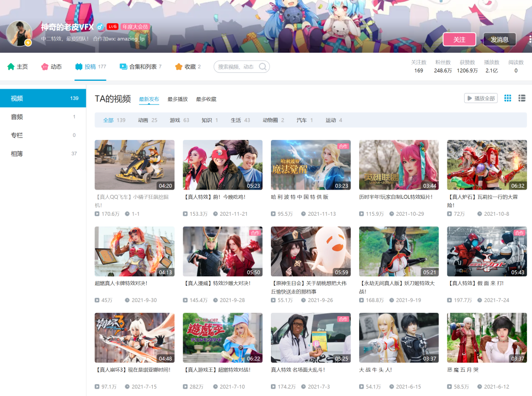Click the 粉丝数 248.6万 stat
Image resolution: width=532 pixels, height=396 pixels.
[443, 66]
